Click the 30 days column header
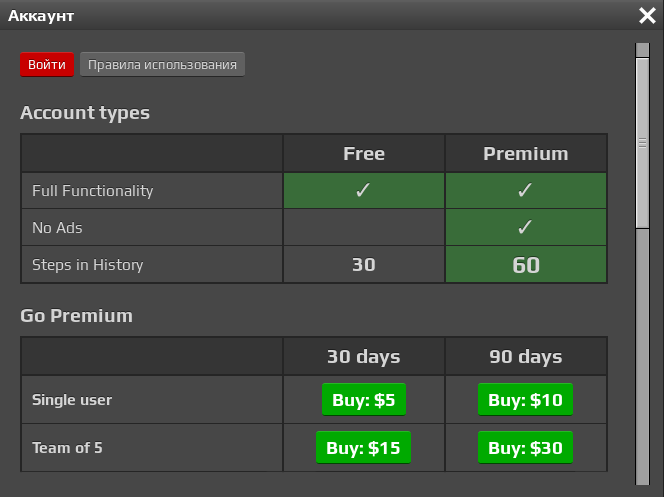Image resolution: width=664 pixels, height=497 pixels. [364, 356]
